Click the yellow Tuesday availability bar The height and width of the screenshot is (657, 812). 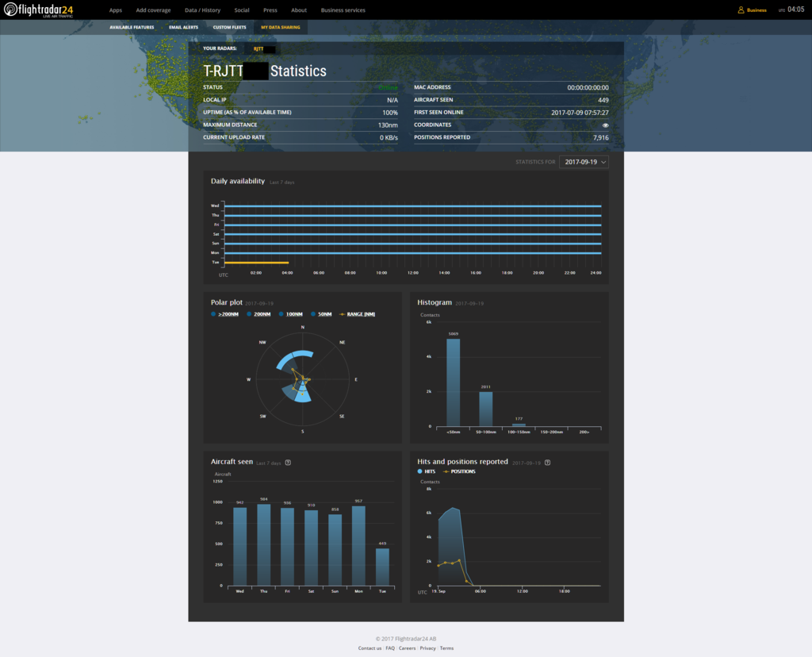point(257,263)
